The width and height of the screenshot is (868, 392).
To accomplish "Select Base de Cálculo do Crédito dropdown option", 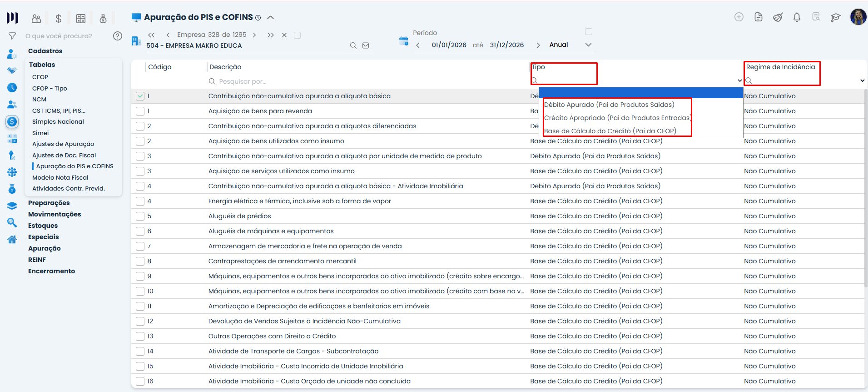I will pos(610,131).
